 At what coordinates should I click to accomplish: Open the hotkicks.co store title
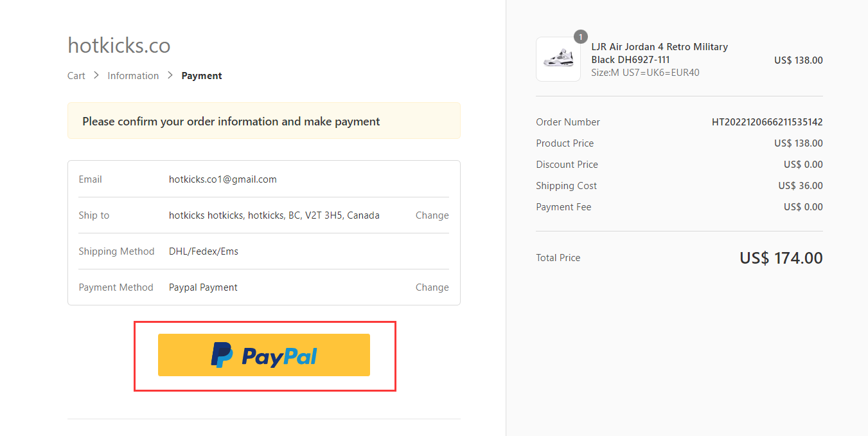click(x=119, y=46)
